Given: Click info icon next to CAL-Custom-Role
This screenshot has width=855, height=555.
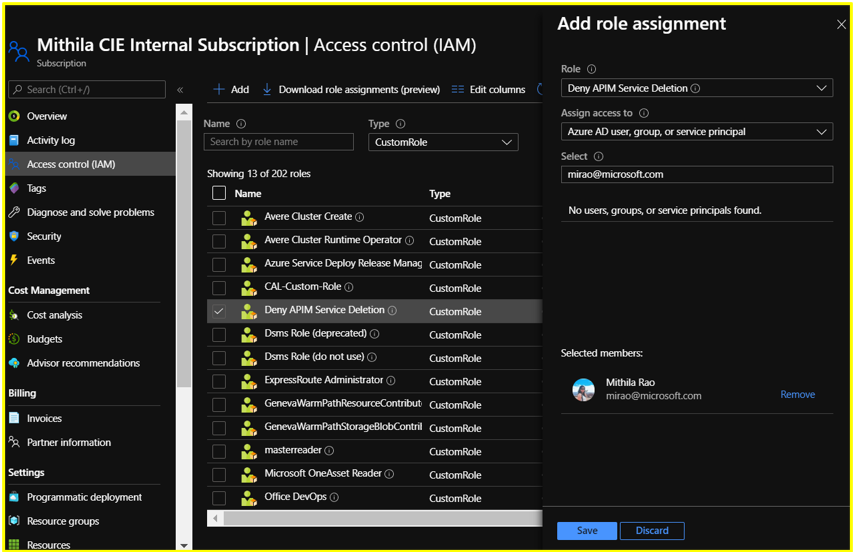Looking at the screenshot, I should tap(348, 287).
